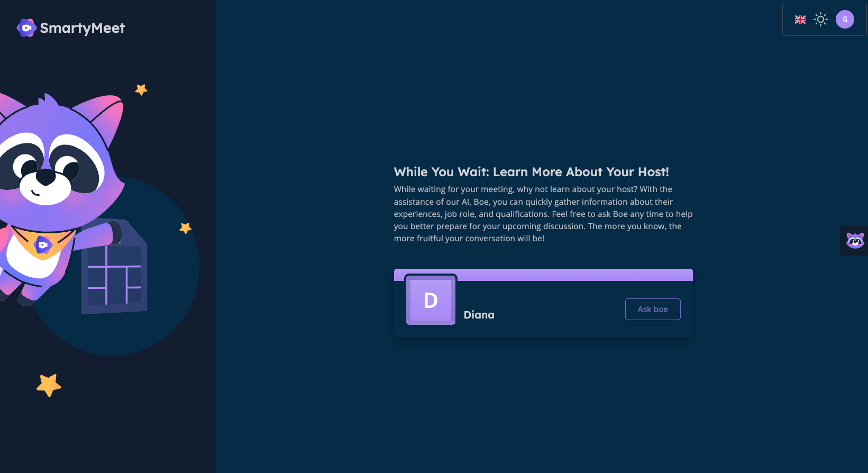
Task: Click the SmartyMeet logo icon
Action: [26, 28]
